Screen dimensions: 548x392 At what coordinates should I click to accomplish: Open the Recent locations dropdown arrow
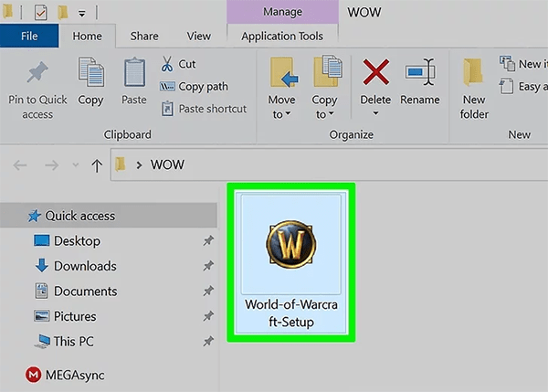[x=76, y=164]
